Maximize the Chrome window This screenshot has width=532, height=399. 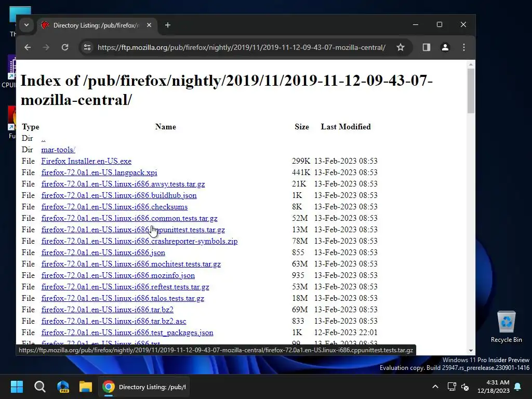(440, 25)
